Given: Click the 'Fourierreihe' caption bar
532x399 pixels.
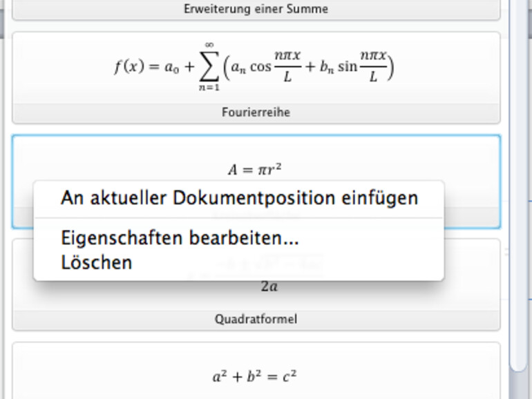Looking at the screenshot, I should tap(256, 113).
